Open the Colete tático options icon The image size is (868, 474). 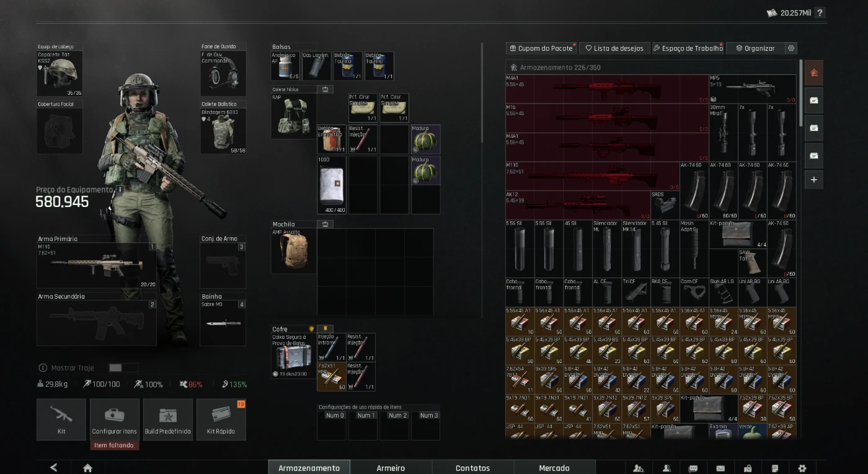point(325,89)
